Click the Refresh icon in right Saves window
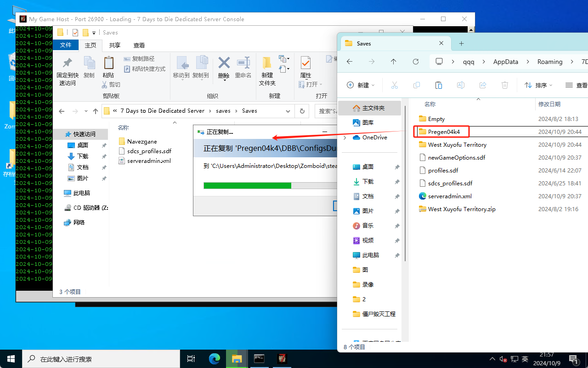Screen dimensions: 588x368 [x=416, y=62]
